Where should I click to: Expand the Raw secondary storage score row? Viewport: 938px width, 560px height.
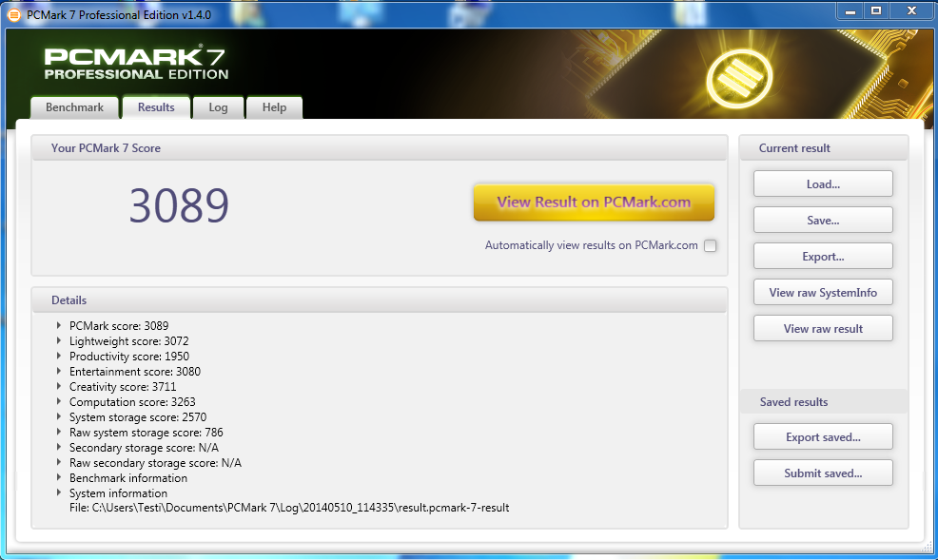point(59,463)
